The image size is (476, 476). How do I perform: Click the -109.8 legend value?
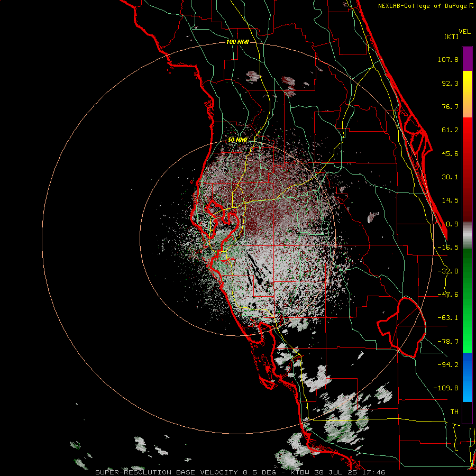[x=446, y=388]
